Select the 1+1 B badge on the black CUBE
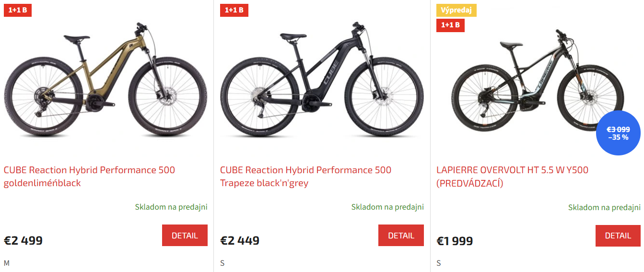This screenshot has height=272, width=644. tap(234, 10)
